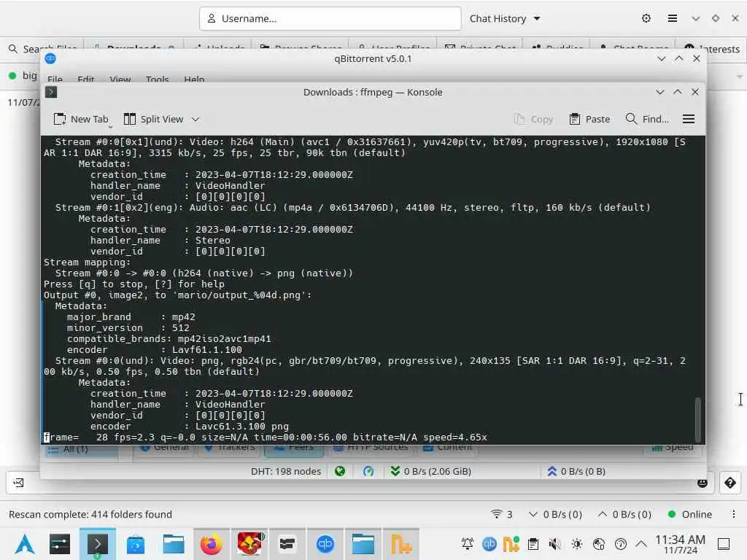Open Dolphin file manager pinned icon
The width and height of the screenshot is (747, 560).
[x=173, y=544]
